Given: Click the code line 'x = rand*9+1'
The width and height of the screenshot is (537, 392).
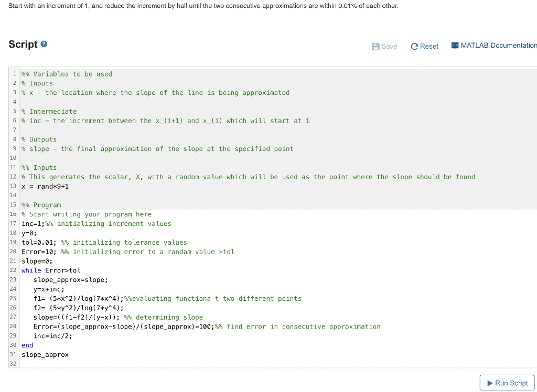Looking at the screenshot, I should (x=45, y=186).
